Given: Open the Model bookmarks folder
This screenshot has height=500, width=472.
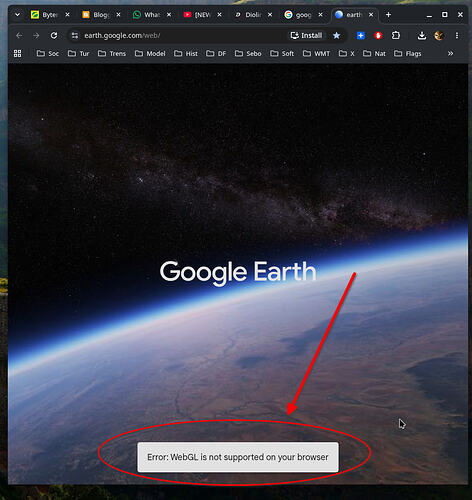Looking at the screenshot, I should (150, 53).
